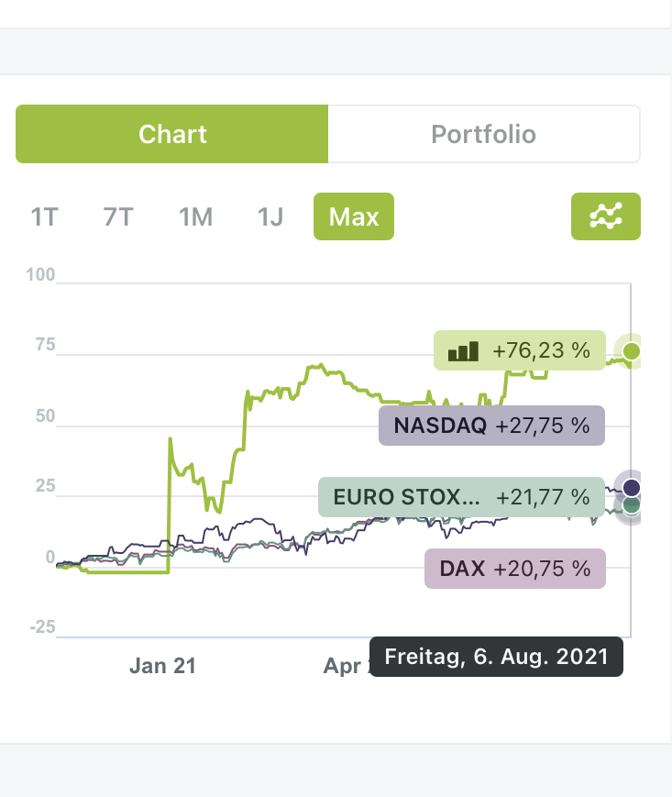Click the Freitag, 6. Aug. 2021 date tooltip

pos(496,657)
